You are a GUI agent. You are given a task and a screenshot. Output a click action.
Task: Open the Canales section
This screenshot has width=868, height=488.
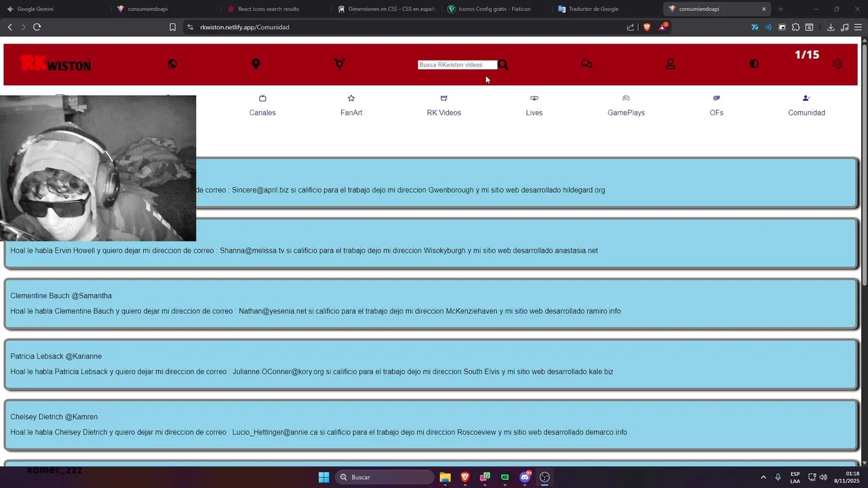pos(262,106)
